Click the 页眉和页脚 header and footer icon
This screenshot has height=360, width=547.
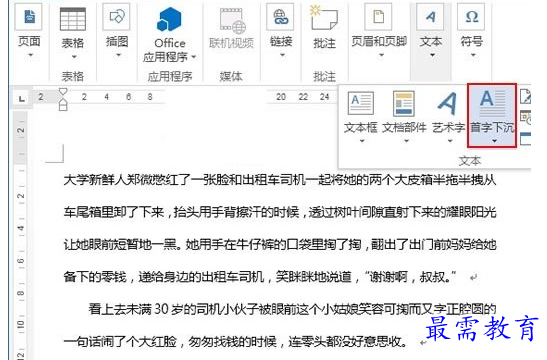(x=379, y=17)
